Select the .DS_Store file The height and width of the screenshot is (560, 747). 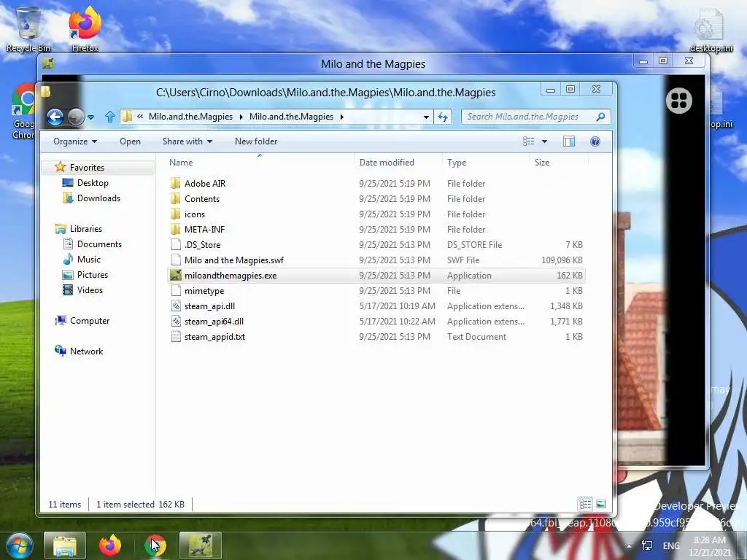202,245
